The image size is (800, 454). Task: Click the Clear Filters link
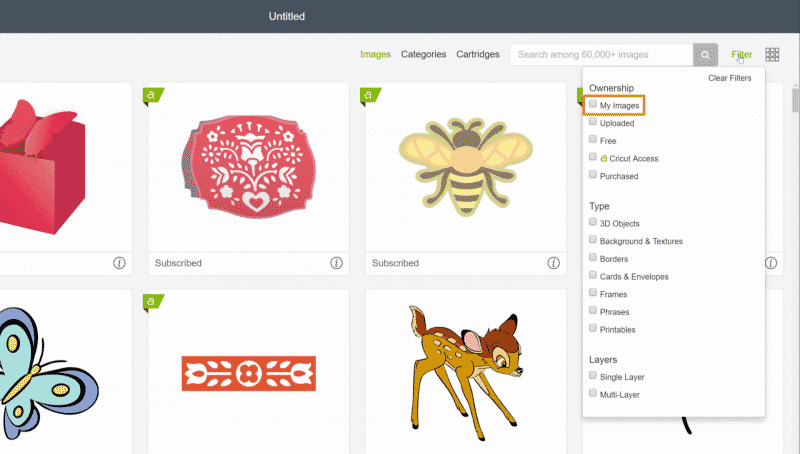(x=730, y=78)
